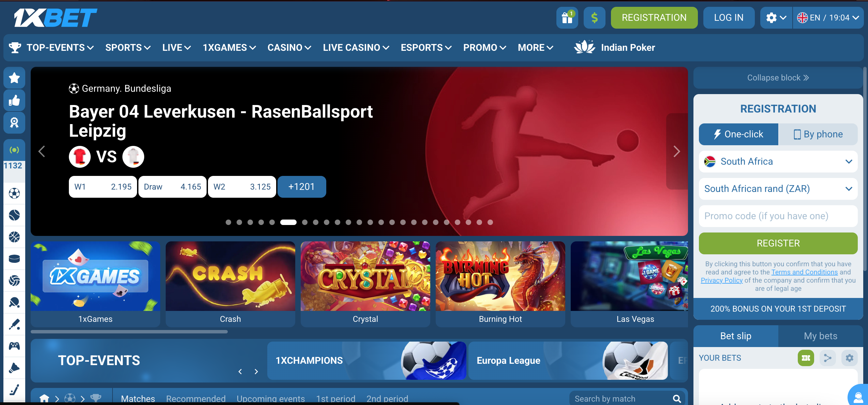Go to previous banner slide arrow
This screenshot has width=868, height=405.
coord(42,151)
